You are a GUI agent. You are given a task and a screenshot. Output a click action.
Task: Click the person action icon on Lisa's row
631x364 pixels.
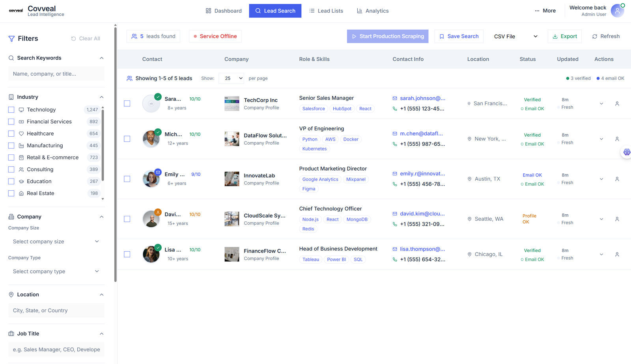617,254
